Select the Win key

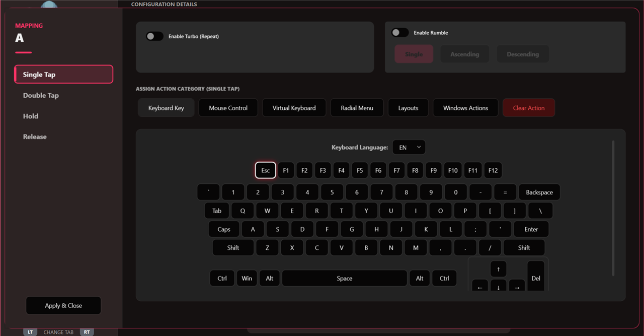pyautogui.click(x=247, y=278)
